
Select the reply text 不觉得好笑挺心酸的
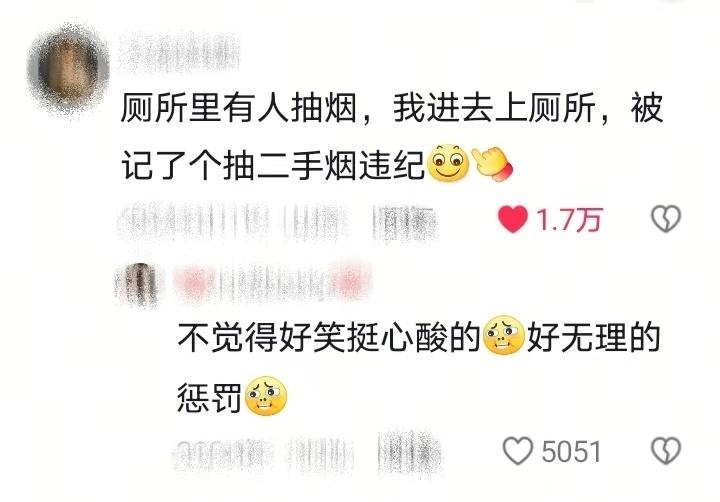(329, 337)
